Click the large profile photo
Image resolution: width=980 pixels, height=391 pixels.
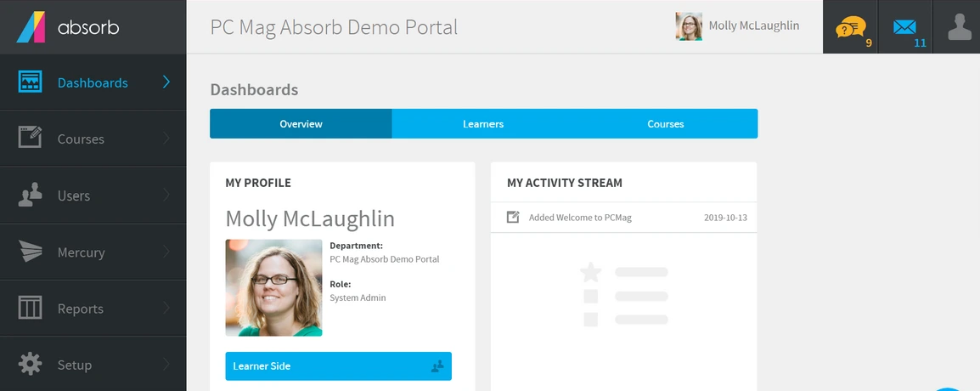coord(273,288)
